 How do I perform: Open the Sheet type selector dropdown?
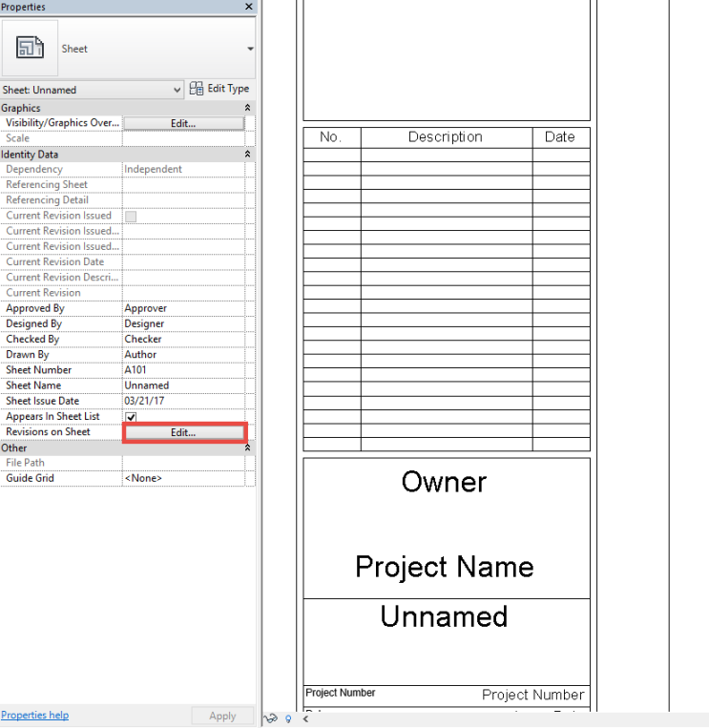tap(250, 49)
